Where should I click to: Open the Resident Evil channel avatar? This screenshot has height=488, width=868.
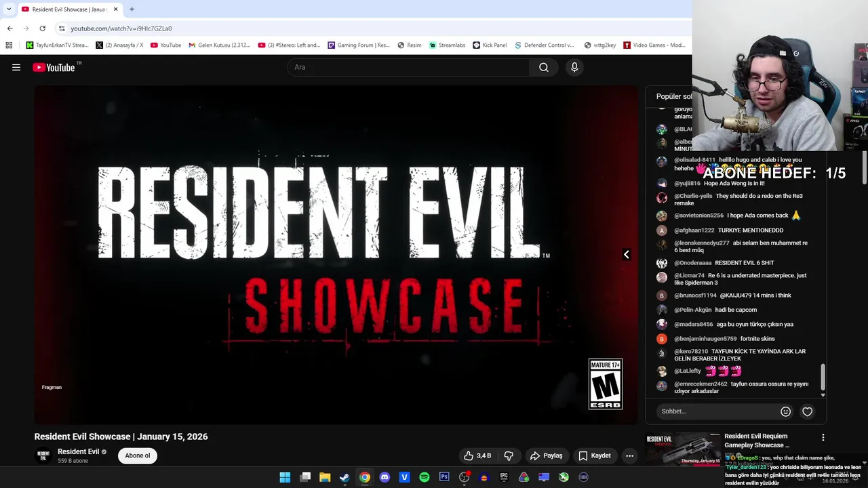43,455
